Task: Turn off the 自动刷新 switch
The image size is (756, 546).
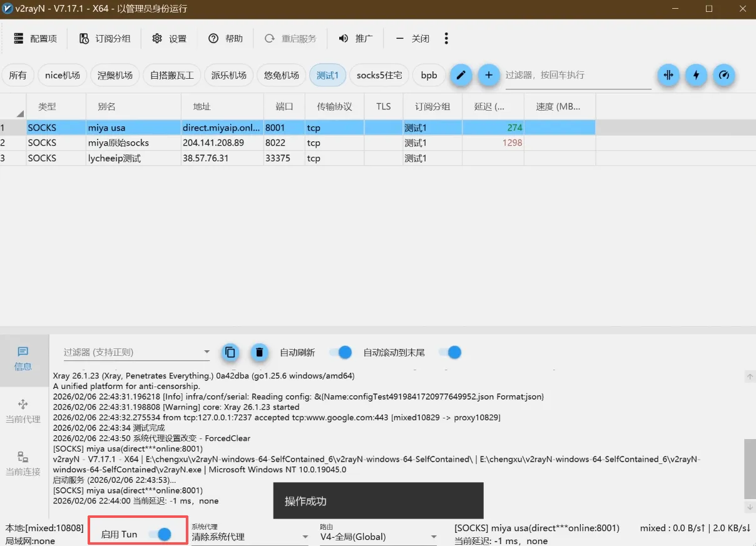Action: click(340, 353)
